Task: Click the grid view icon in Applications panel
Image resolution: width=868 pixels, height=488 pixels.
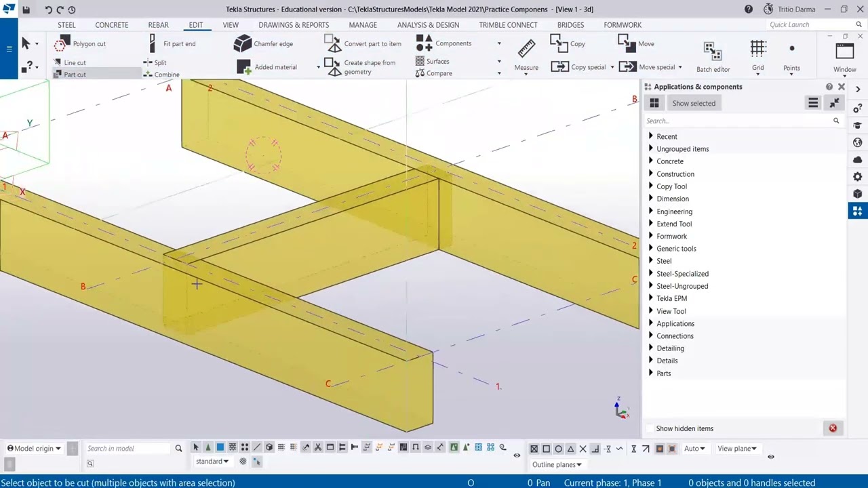Action: [654, 103]
